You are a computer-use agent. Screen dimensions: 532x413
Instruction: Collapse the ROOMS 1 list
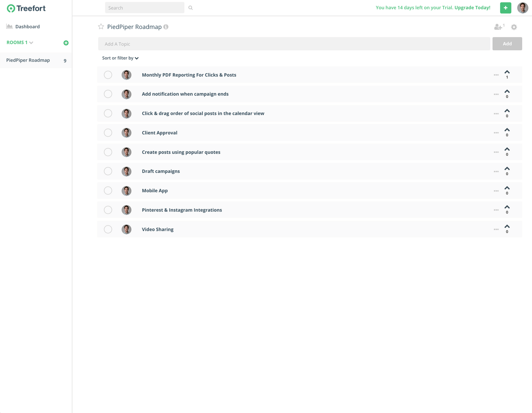click(x=20, y=43)
